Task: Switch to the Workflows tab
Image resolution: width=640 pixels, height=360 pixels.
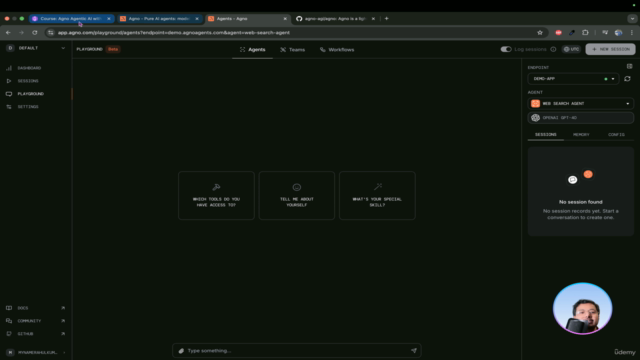Action: pos(337,50)
